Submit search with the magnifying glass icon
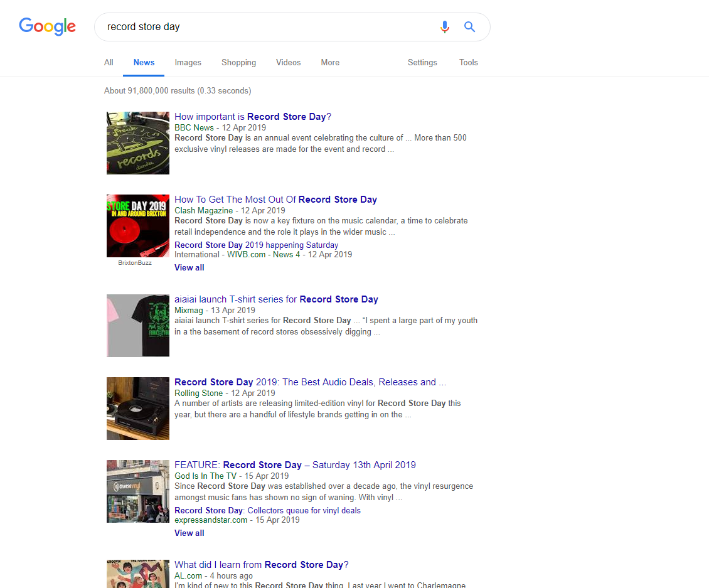 pos(469,27)
